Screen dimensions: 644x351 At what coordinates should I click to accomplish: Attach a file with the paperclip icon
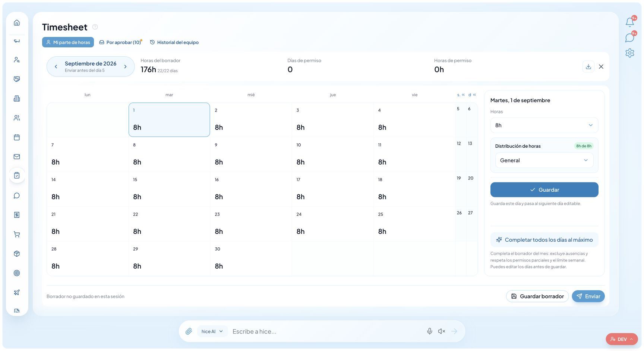click(189, 331)
